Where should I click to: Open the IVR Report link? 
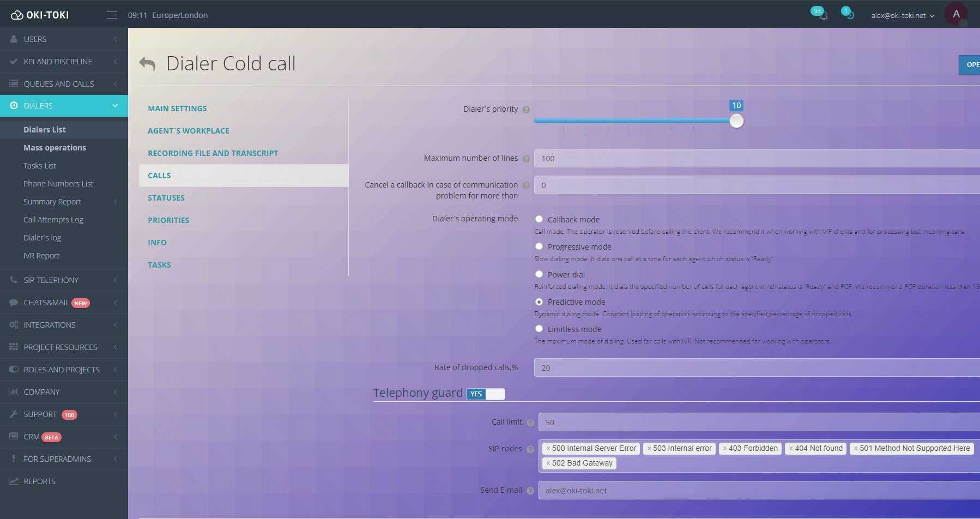(x=41, y=256)
